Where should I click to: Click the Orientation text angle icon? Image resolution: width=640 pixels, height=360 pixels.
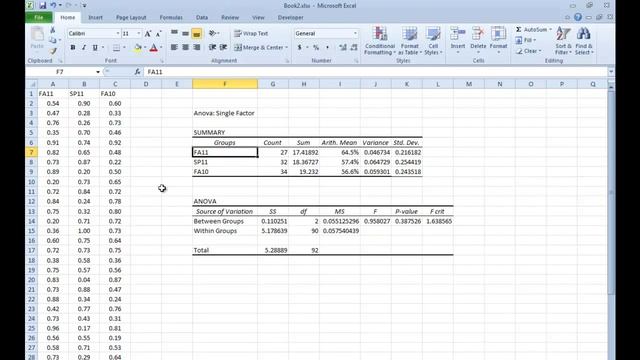click(213, 33)
